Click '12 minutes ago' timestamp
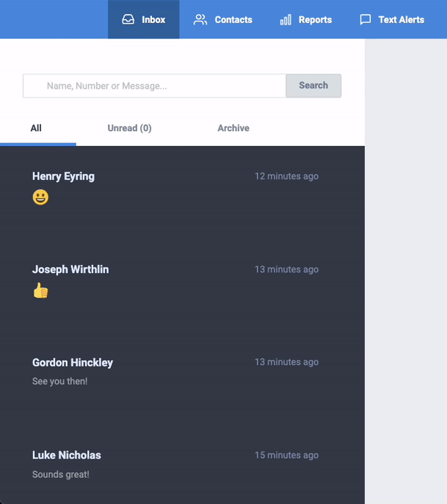 [x=287, y=176]
